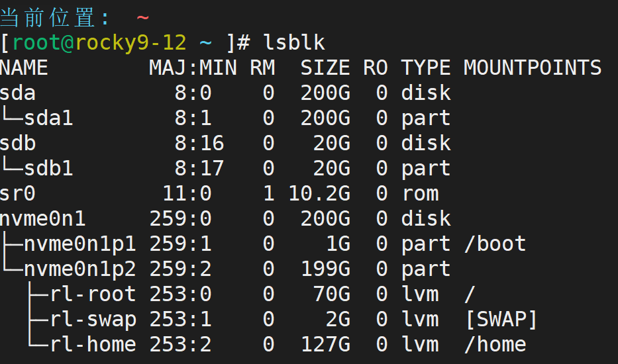Click the '8:16' device number
Screen dimensions: 618x364
click(x=199, y=143)
